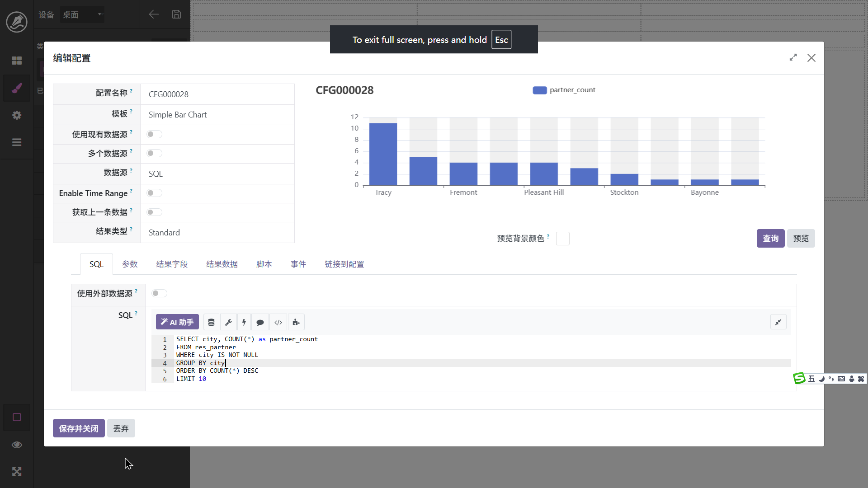The image size is (868, 488).
Task: Click the 预览背景颜色 color swatch
Action: (x=562, y=239)
